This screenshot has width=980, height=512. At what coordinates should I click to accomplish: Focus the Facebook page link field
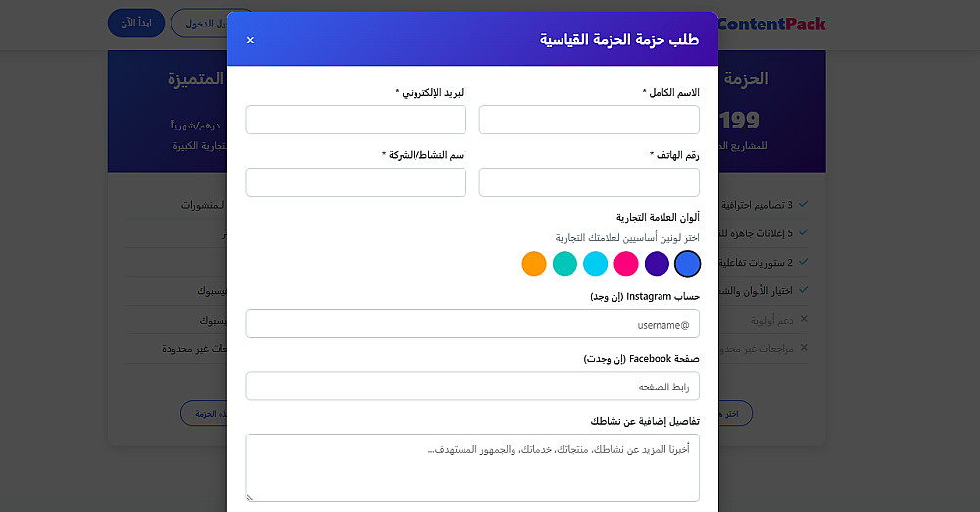(x=472, y=386)
